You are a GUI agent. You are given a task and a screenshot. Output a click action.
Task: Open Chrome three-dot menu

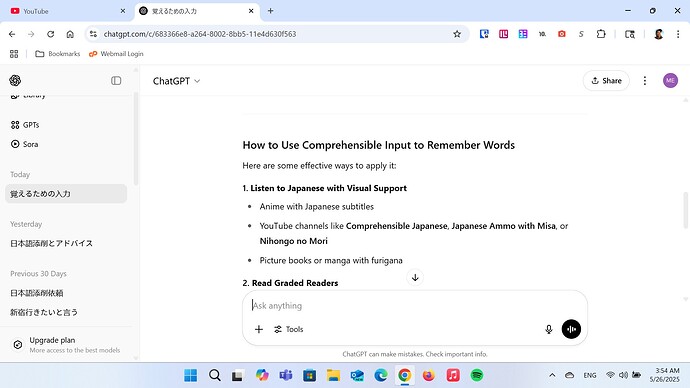point(678,34)
